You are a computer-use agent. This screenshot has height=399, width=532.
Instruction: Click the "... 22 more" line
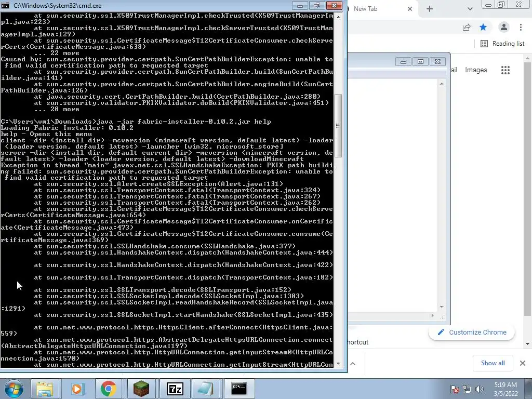[56, 53]
